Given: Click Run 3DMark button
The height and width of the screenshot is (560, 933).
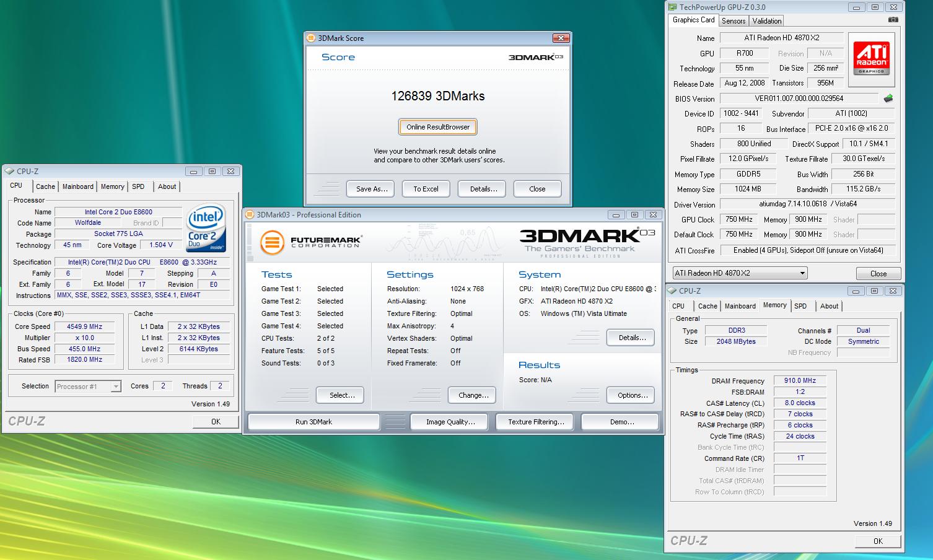Looking at the screenshot, I should (x=313, y=422).
